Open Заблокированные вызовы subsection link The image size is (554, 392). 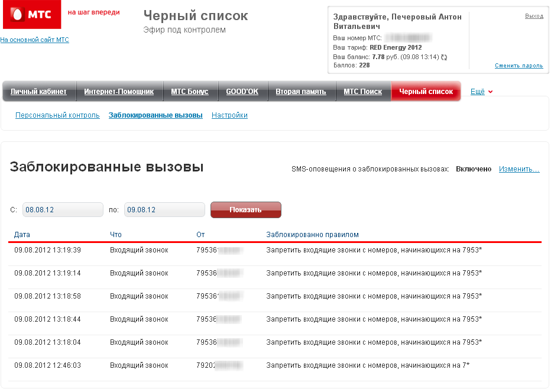[x=155, y=115]
